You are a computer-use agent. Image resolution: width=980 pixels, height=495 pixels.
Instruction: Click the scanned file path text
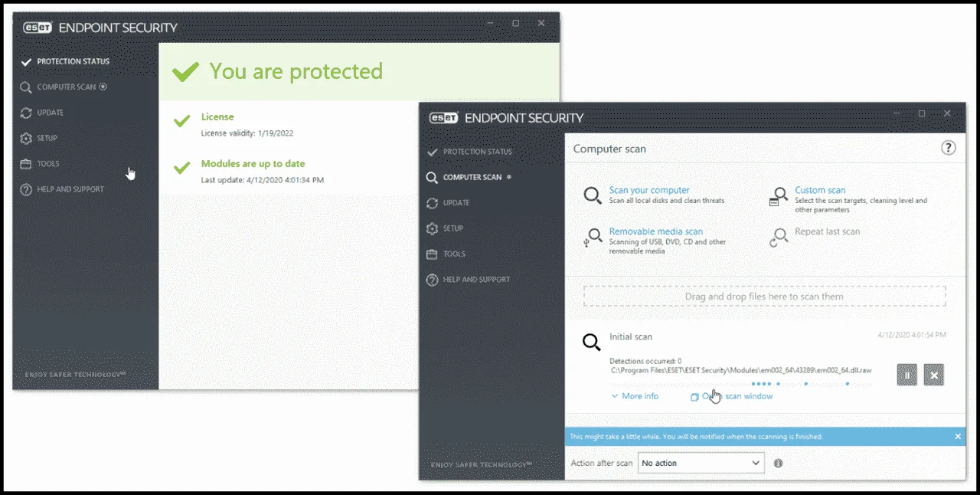pyautogui.click(x=741, y=370)
